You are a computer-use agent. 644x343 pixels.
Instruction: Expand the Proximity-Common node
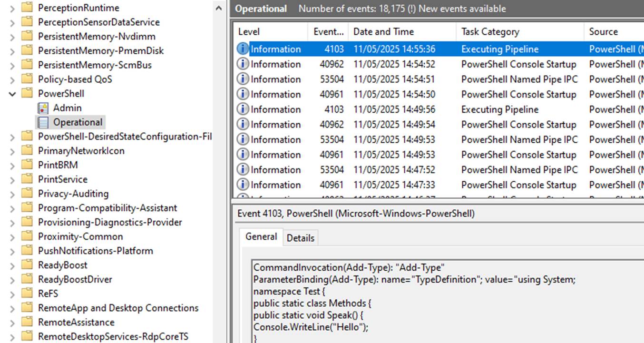(12, 237)
